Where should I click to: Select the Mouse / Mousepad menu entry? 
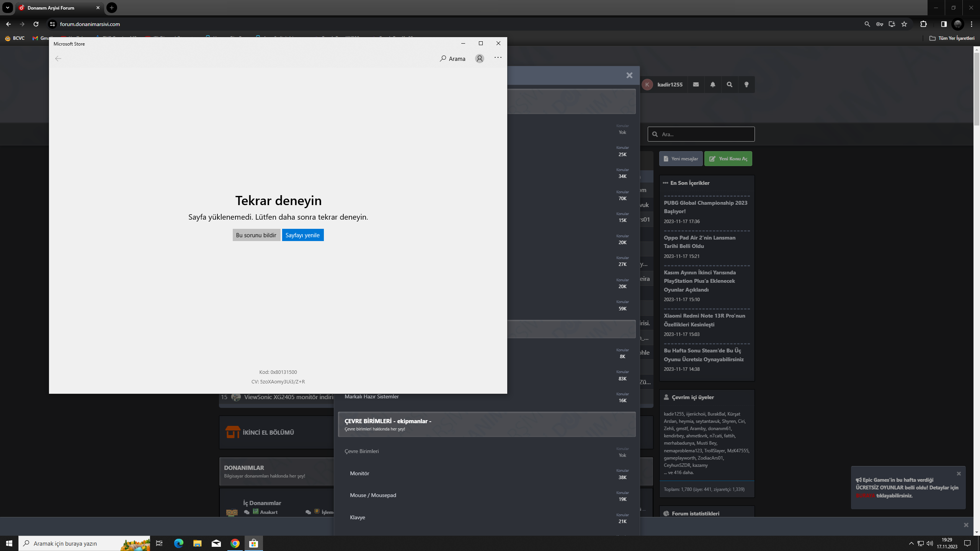point(373,495)
